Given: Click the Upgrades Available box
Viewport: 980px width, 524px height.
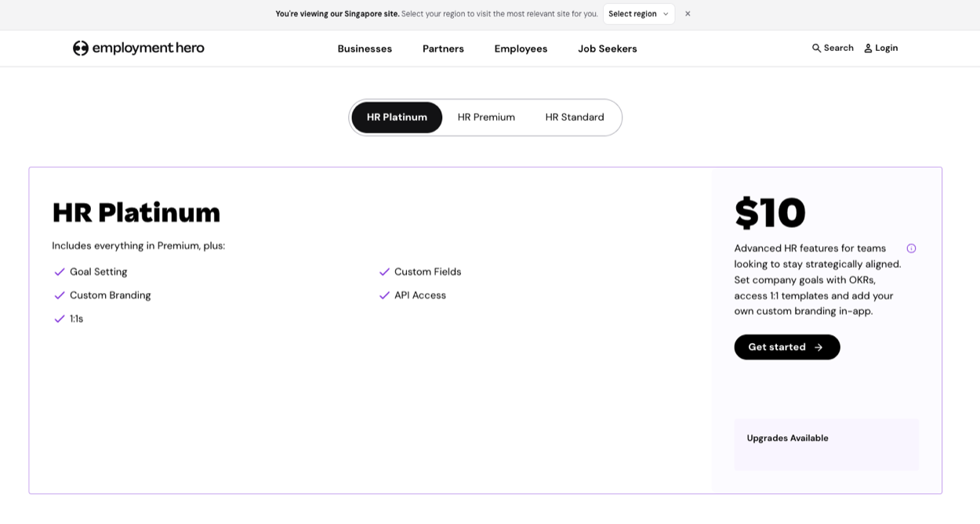Looking at the screenshot, I should pyautogui.click(x=826, y=444).
